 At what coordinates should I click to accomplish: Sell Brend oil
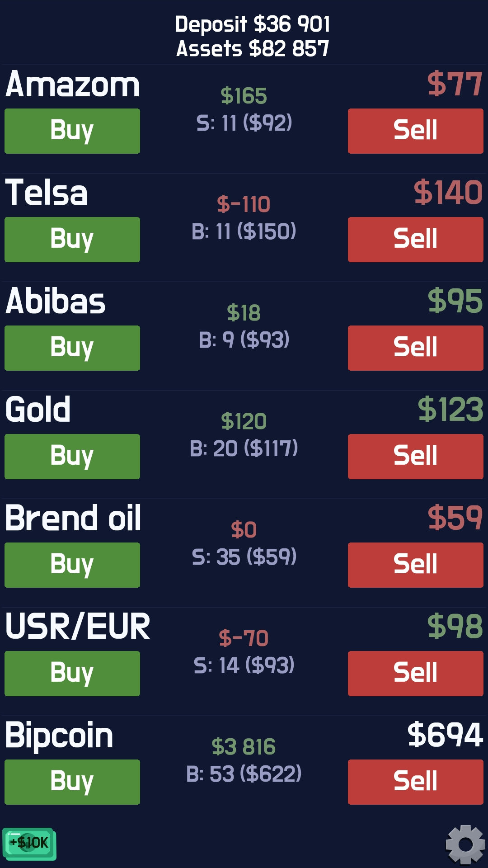pos(416,565)
